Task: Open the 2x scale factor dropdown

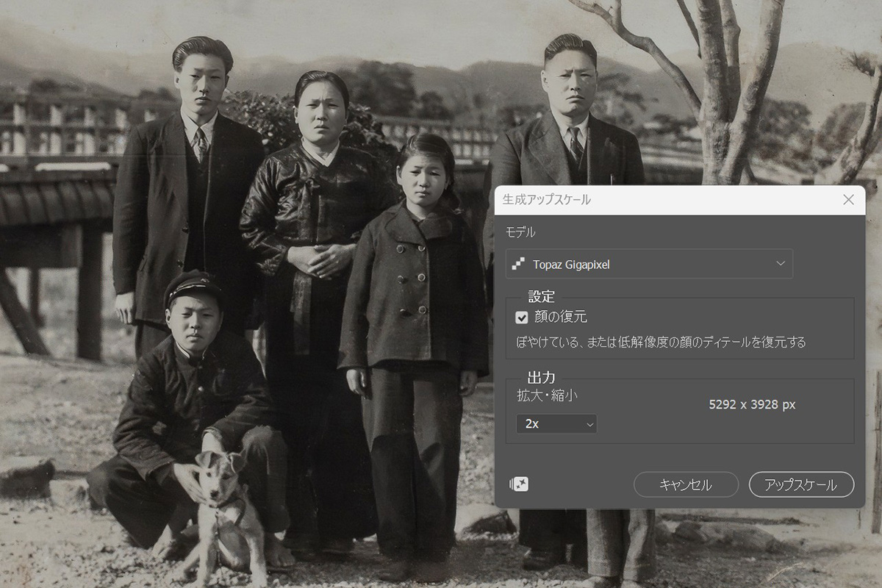Action: point(556,424)
